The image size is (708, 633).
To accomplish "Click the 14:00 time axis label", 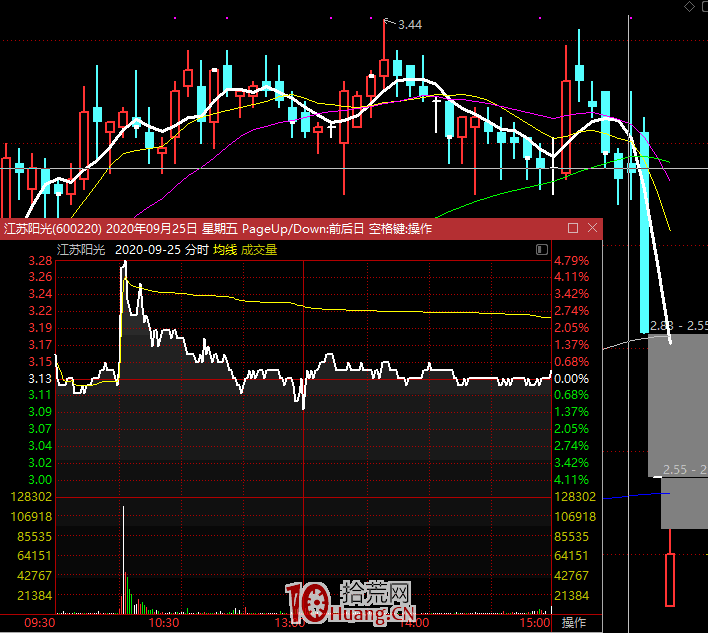I will [414, 623].
